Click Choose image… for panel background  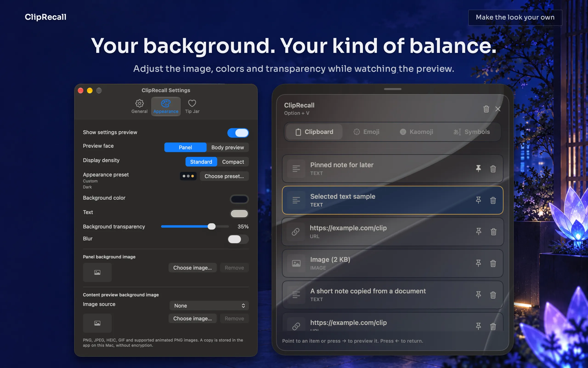192,267
